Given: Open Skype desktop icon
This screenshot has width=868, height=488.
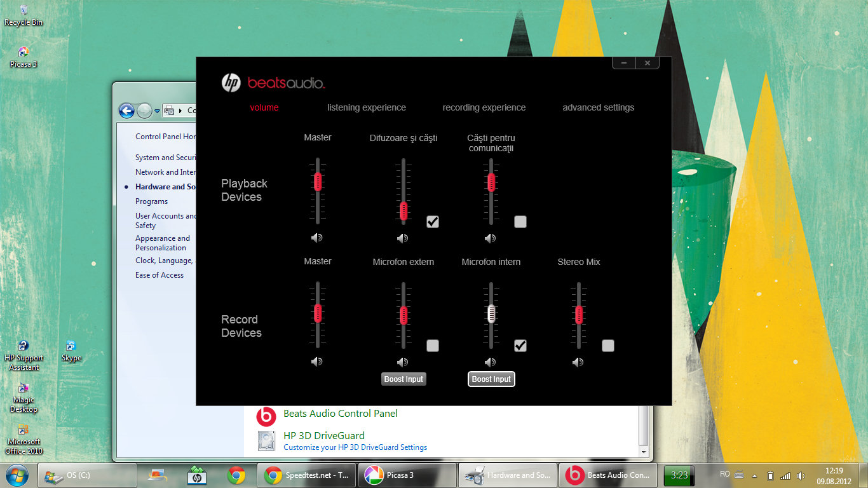Looking at the screenshot, I should tap(71, 351).
